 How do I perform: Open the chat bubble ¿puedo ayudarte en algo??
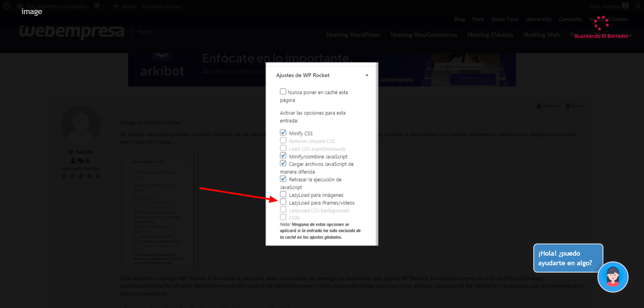coord(568,258)
